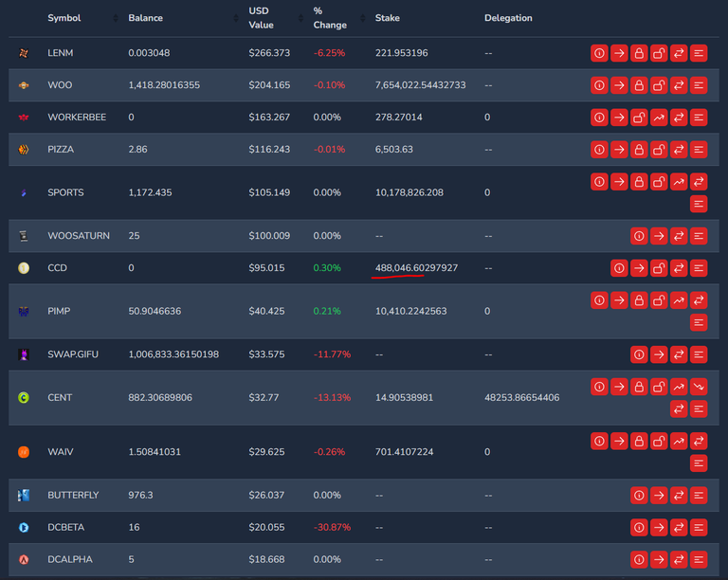Screen dimensions: 728x580
Task: View SWAP.GIFU history list icon
Action: coord(699,354)
